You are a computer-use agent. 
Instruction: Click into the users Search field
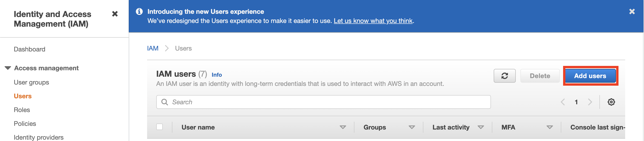pyautogui.click(x=323, y=102)
